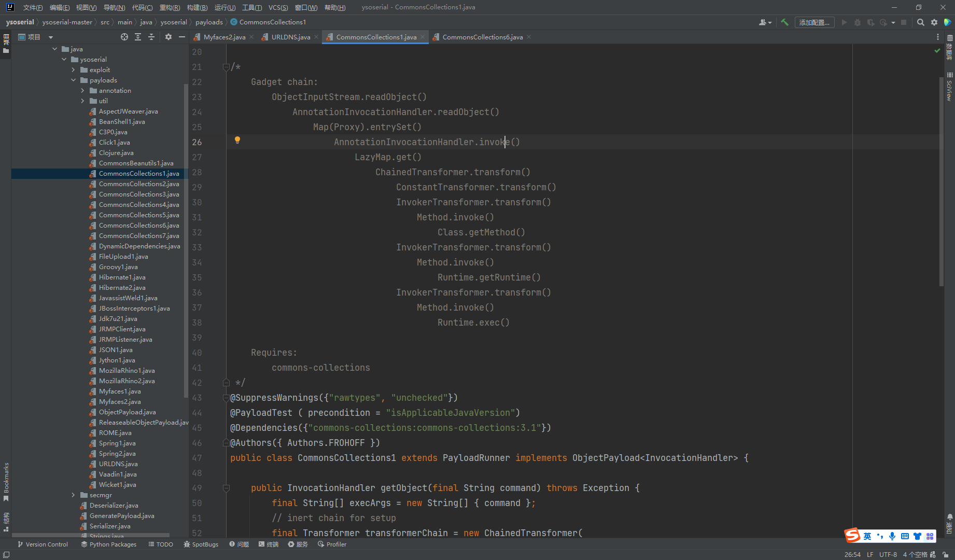The width and height of the screenshot is (955, 560).
Task: Click the Run with Coverage shield icon
Action: click(871, 22)
